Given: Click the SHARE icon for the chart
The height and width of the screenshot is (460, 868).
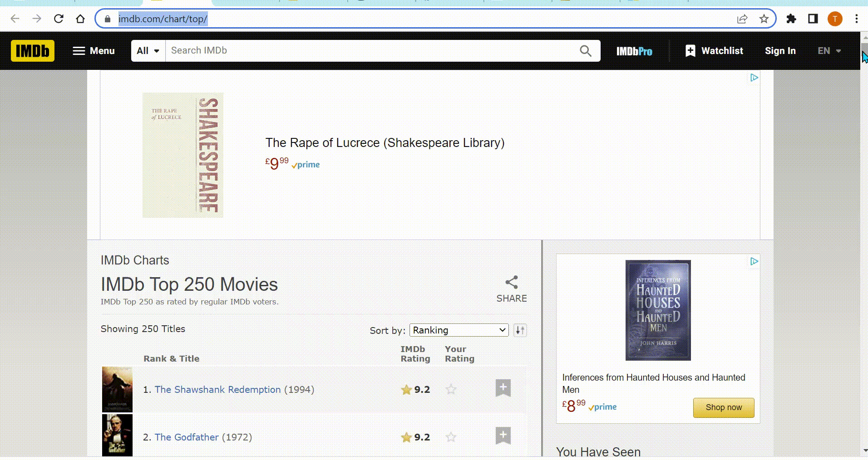Looking at the screenshot, I should coord(512,289).
